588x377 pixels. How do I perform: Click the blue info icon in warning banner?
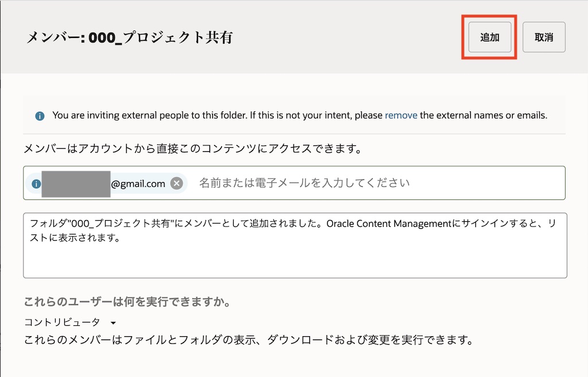pyautogui.click(x=40, y=116)
